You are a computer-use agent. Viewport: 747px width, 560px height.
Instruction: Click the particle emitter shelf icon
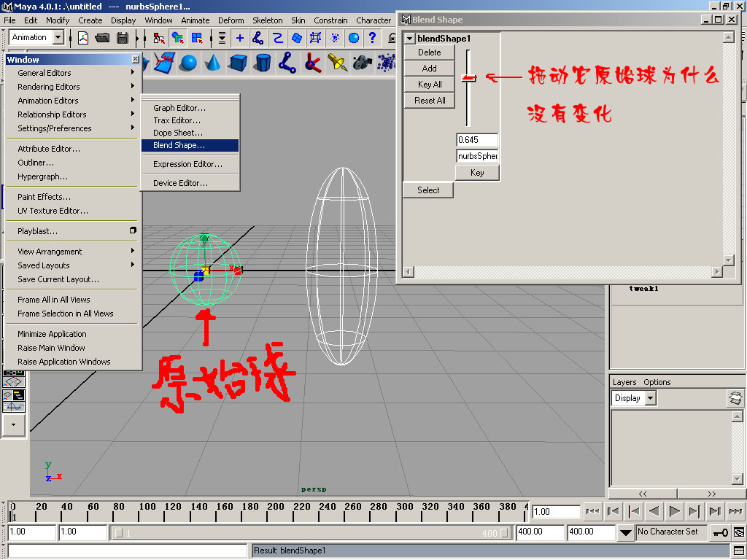[386, 63]
